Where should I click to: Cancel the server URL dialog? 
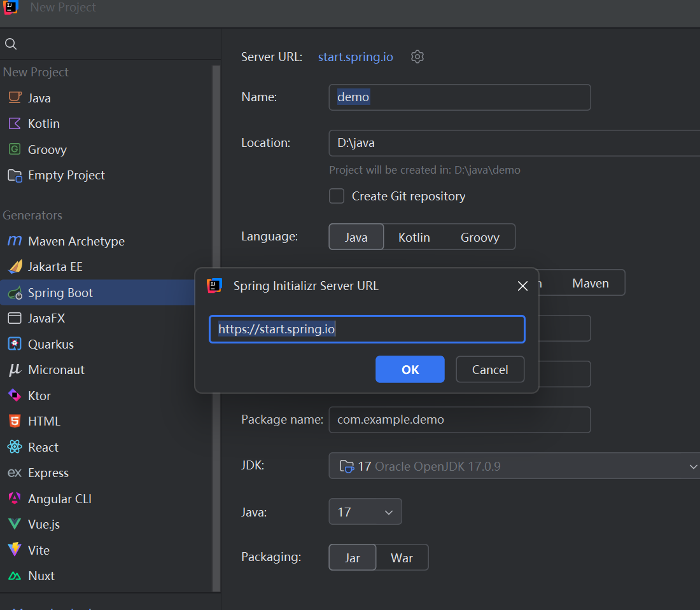point(490,369)
